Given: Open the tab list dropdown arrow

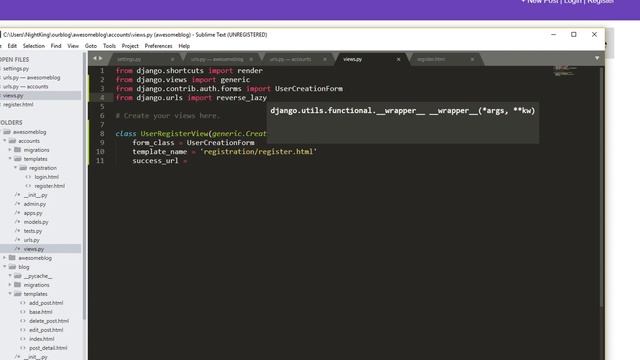Looking at the screenshot, I should point(597,59).
